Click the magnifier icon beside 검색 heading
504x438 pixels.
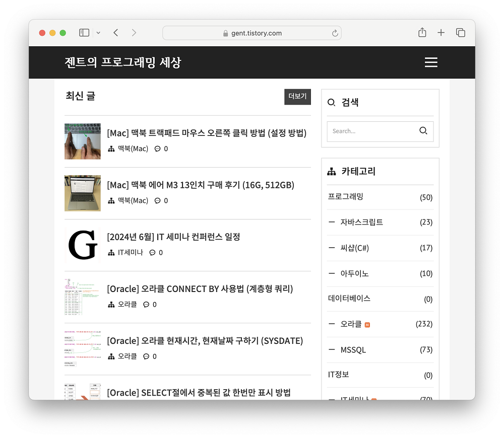coord(332,102)
